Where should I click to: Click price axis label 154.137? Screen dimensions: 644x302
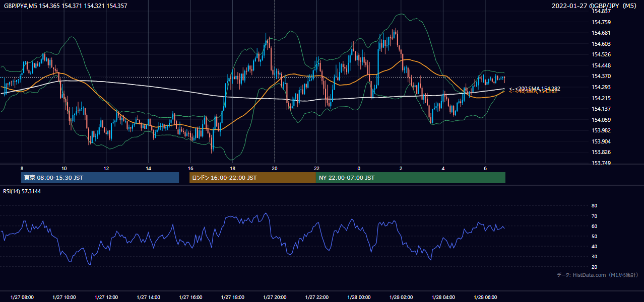[x=602, y=109]
